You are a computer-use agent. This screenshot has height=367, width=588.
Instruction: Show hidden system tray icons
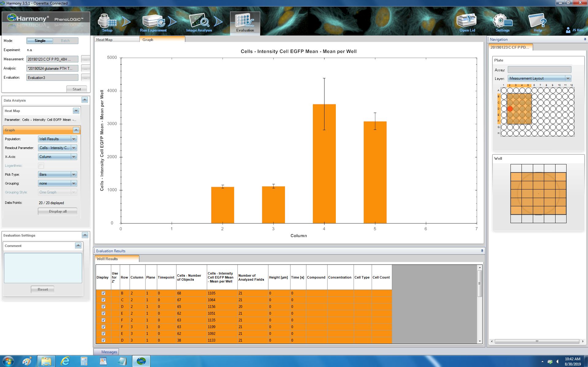[x=542, y=361]
